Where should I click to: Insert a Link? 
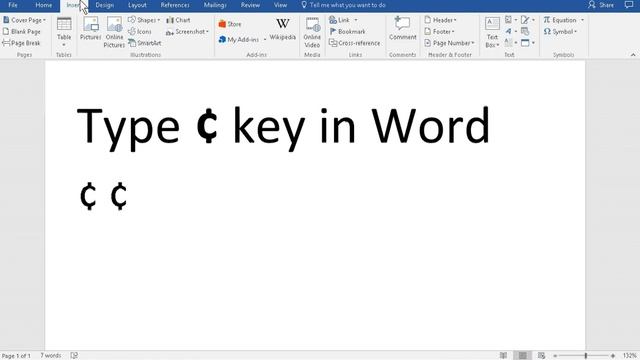click(x=340, y=20)
